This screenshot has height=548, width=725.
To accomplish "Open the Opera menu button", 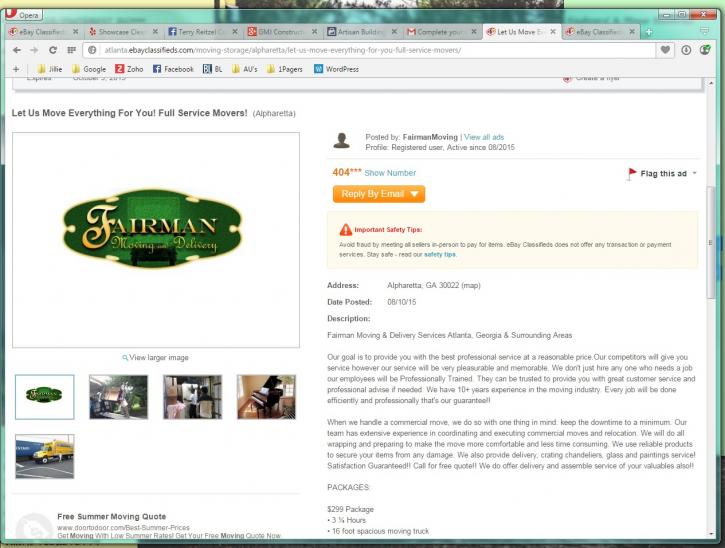I will (24, 15).
